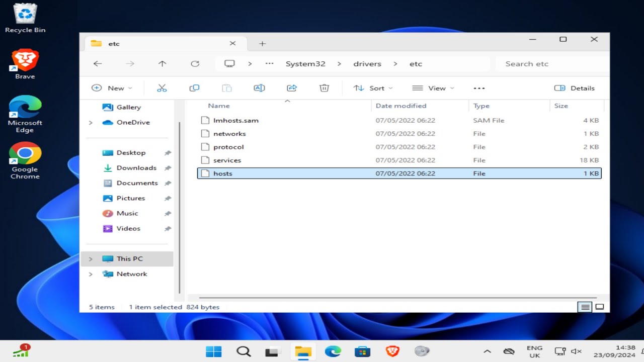Open Documents in quick access
644x362 pixels.
(130, 183)
